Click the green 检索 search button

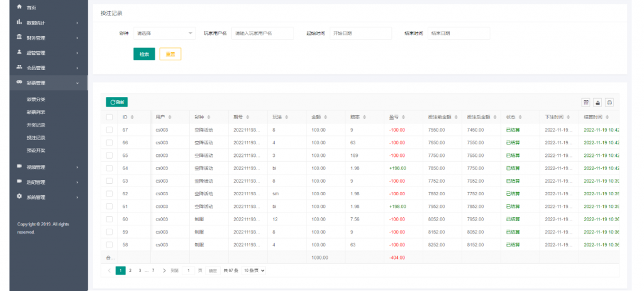click(144, 54)
